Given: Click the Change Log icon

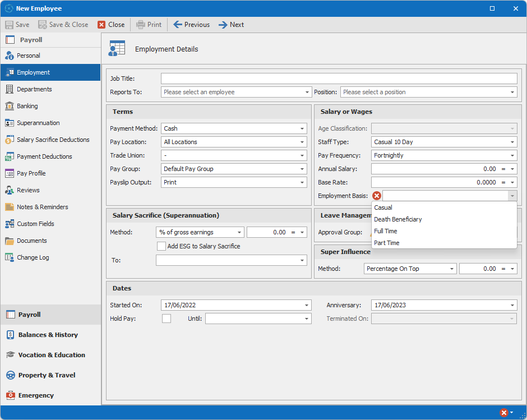Looking at the screenshot, I should click(10, 257).
